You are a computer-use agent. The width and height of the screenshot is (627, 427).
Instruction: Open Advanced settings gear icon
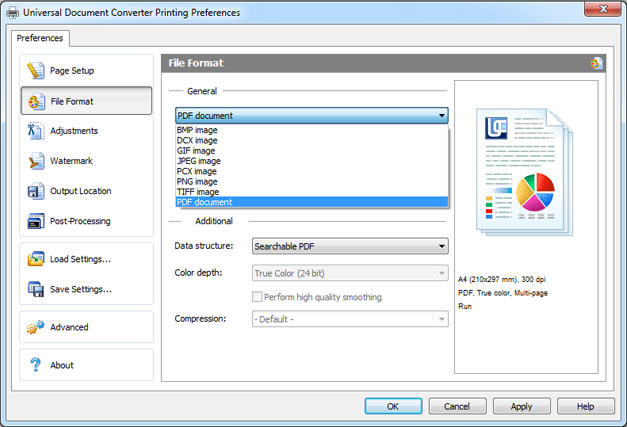(x=36, y=327)
